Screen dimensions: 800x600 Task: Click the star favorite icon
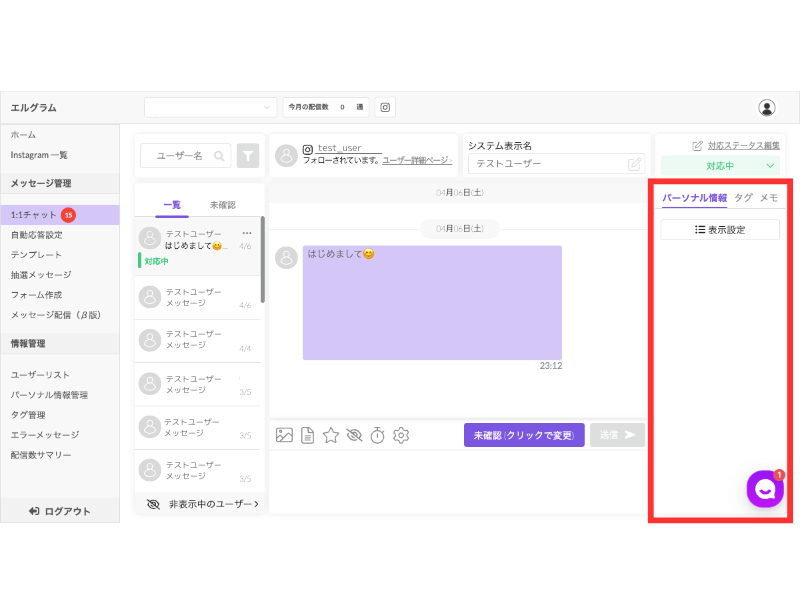coord(331,435)
